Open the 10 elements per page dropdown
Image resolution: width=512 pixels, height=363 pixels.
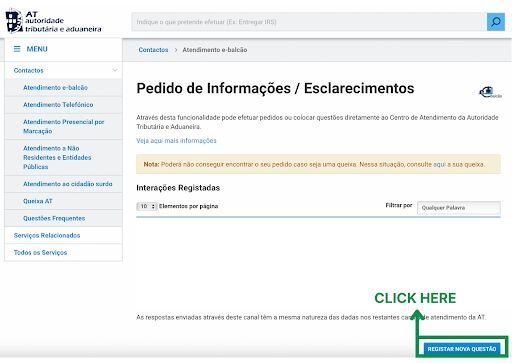147,206
